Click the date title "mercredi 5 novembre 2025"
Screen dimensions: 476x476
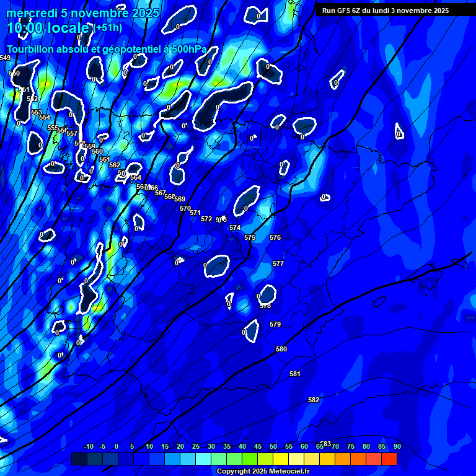pos(82,13)
